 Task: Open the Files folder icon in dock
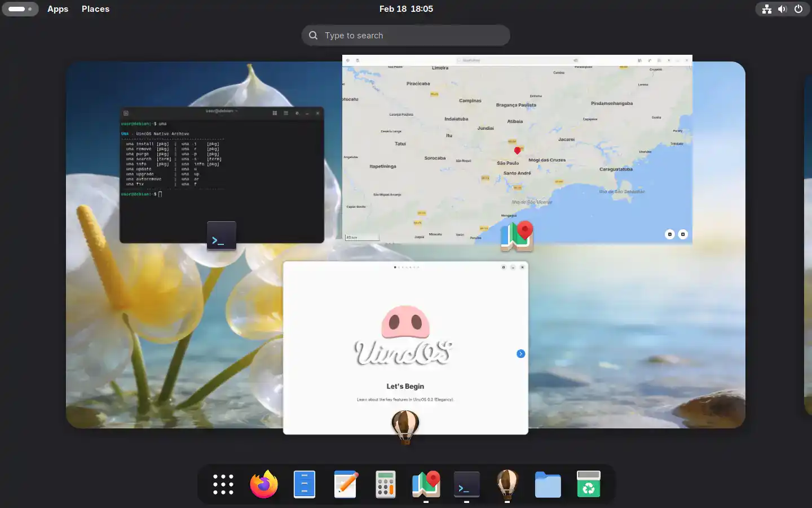click(548, 484)
